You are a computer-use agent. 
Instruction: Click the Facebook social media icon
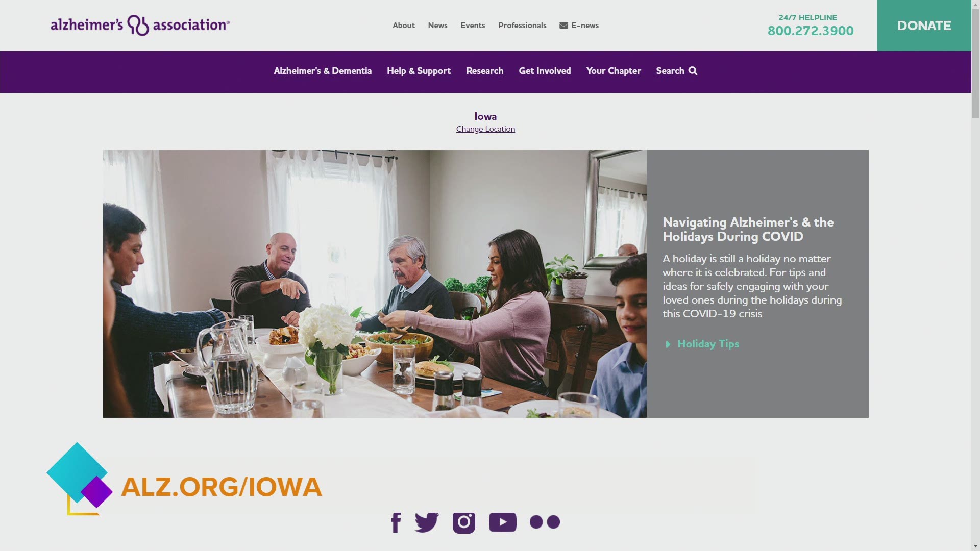point(397,521)
